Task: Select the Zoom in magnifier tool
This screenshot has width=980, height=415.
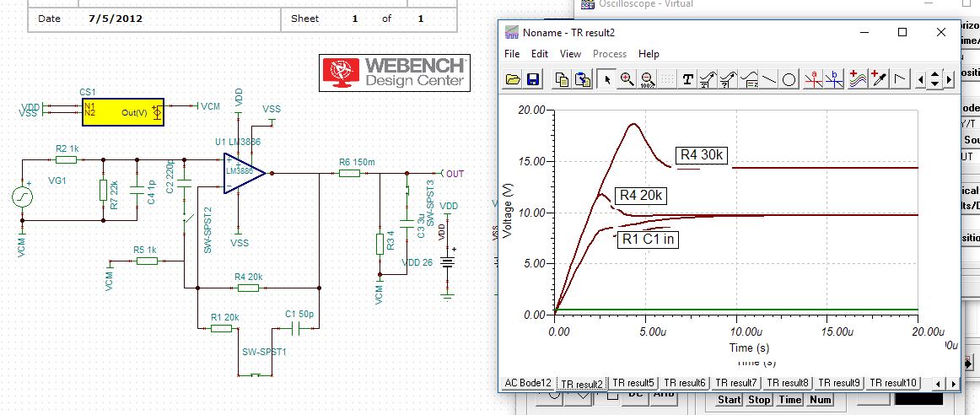Action: point(627,79)
